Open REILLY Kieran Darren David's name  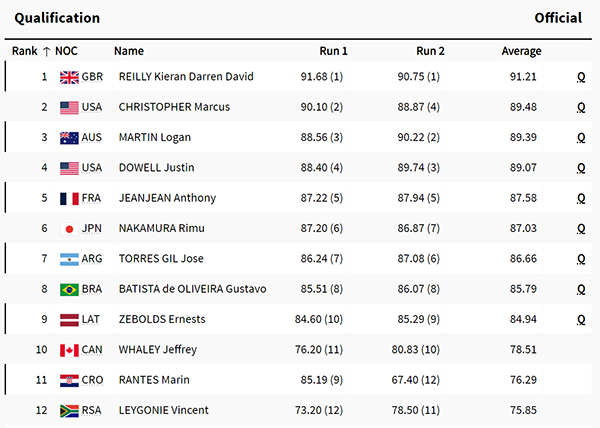[x=186, y=76]
